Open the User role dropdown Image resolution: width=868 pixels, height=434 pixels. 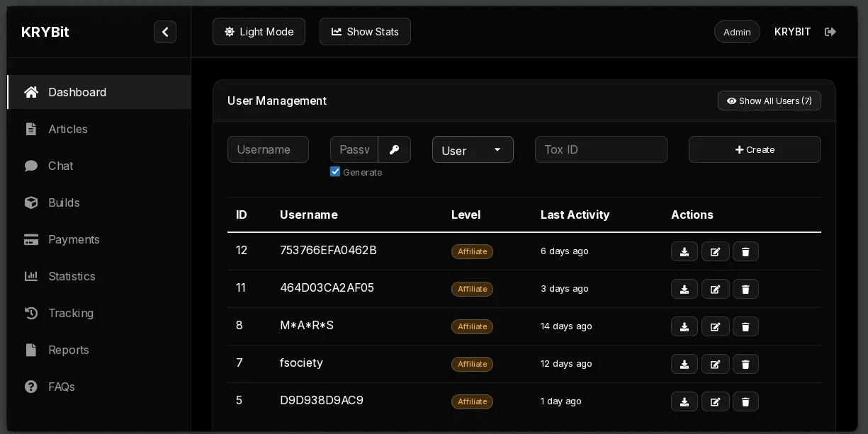[473, 149]
